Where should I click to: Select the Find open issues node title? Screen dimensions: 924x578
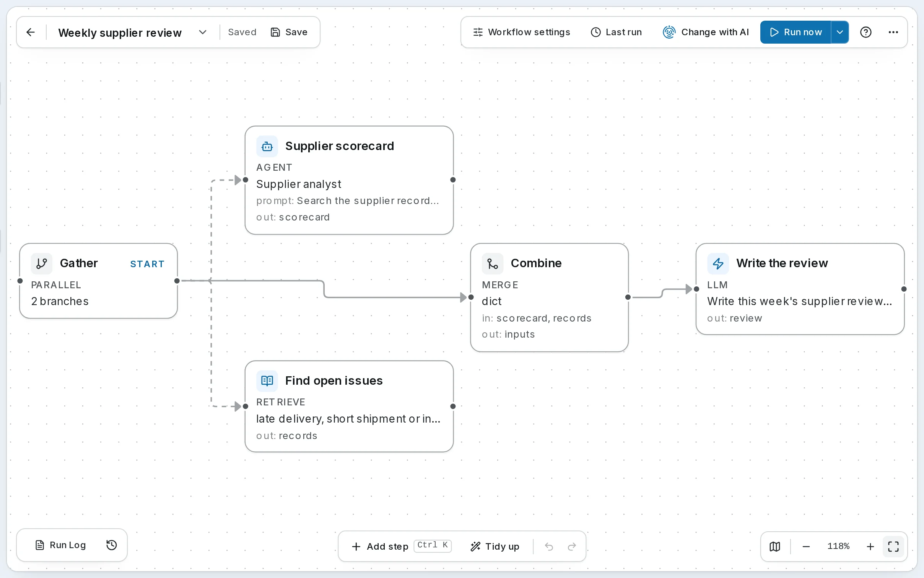(x=334, y=381)
